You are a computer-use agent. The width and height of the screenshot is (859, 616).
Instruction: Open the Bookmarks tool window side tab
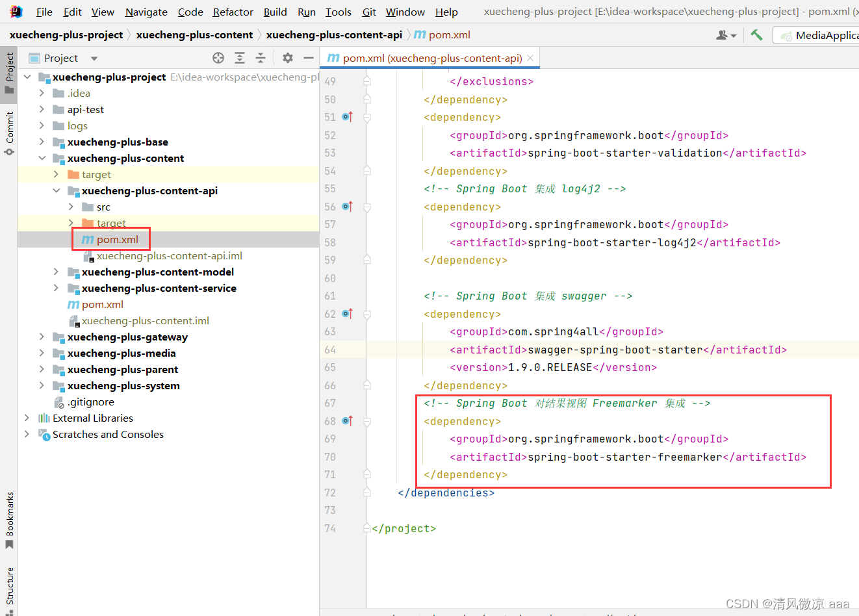click(x=9, y=520)
